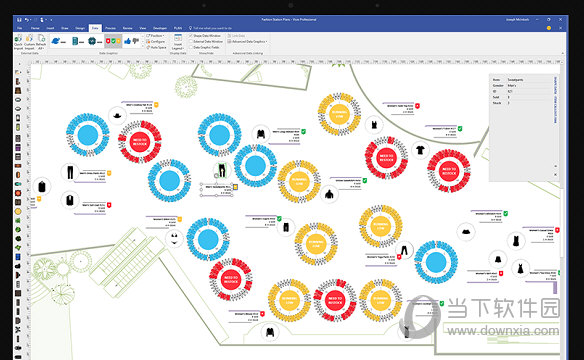
Task: Click the red status badge beside men's vest label
Action: [109, 205]
